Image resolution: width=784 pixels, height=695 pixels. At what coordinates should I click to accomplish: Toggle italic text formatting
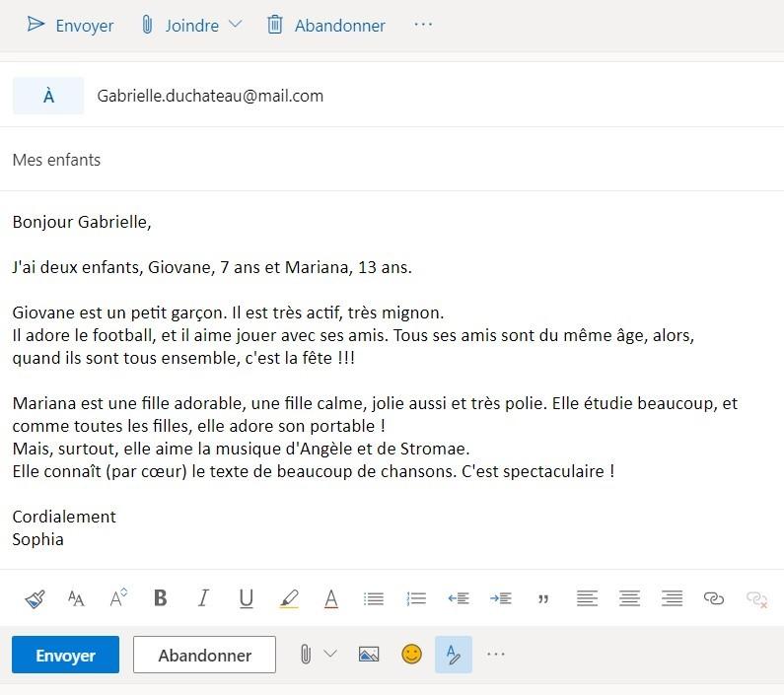[203, 598]
